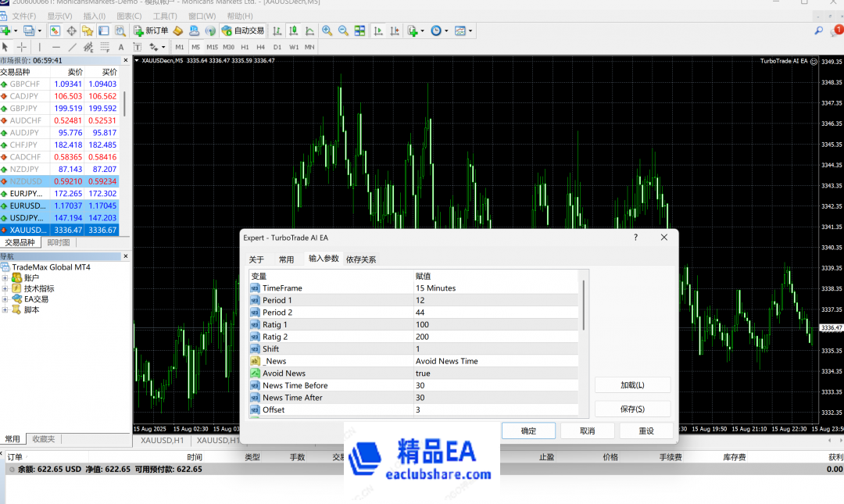The width and height of the screenshot is (844, 504).
Task: Expand the 技术指标 tree node
Action: click(5, 288)
